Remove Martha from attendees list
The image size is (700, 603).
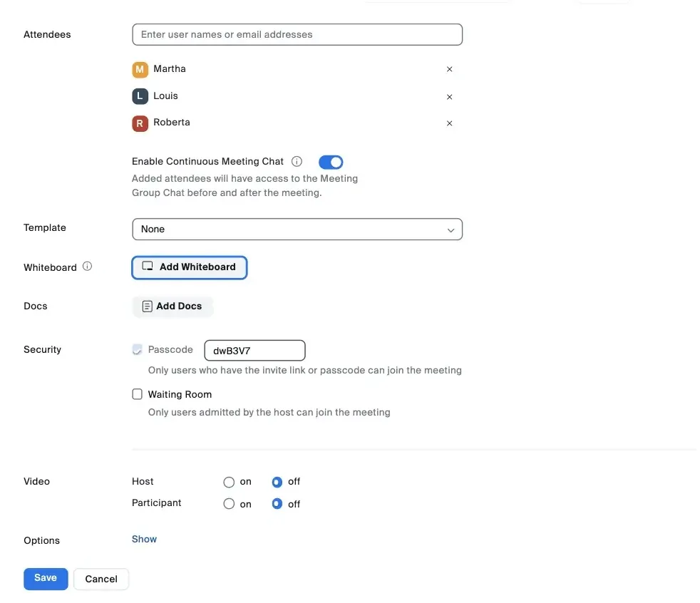[449, 70]
